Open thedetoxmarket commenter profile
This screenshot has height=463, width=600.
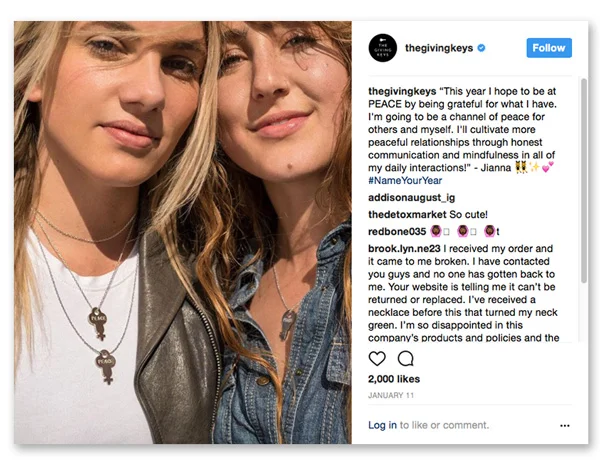[407, 214]
